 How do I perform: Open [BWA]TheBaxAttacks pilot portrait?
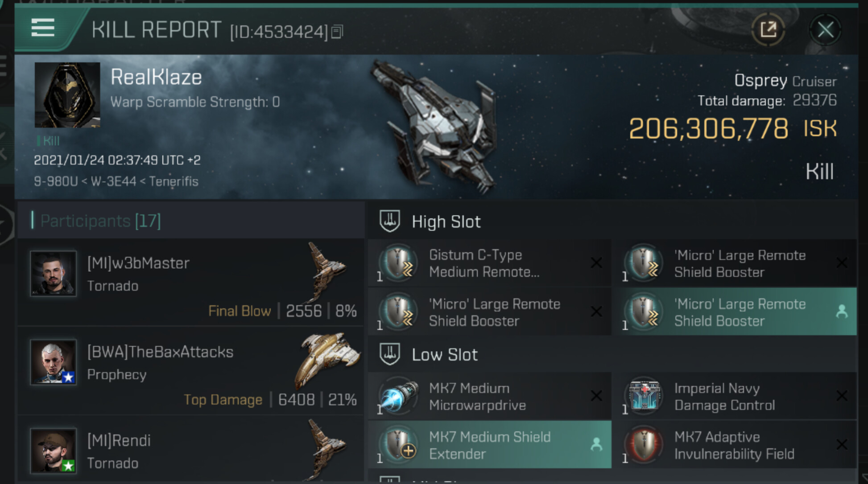pos(53,362)
